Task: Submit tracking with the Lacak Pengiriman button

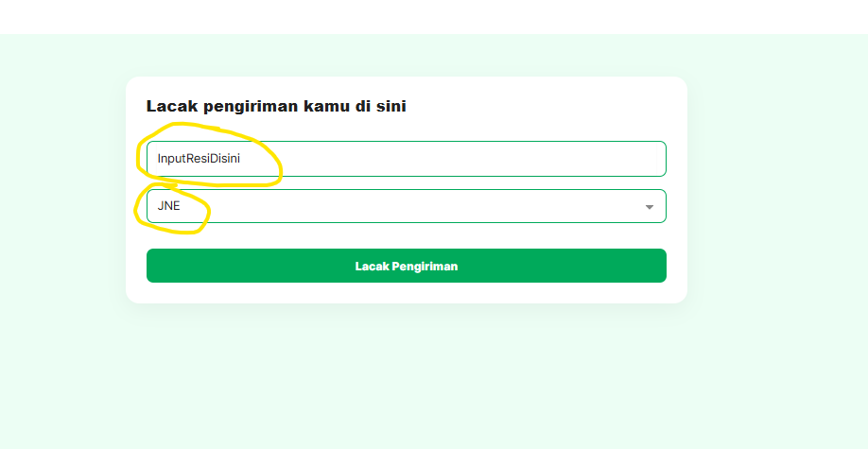Action: point(406,266)
